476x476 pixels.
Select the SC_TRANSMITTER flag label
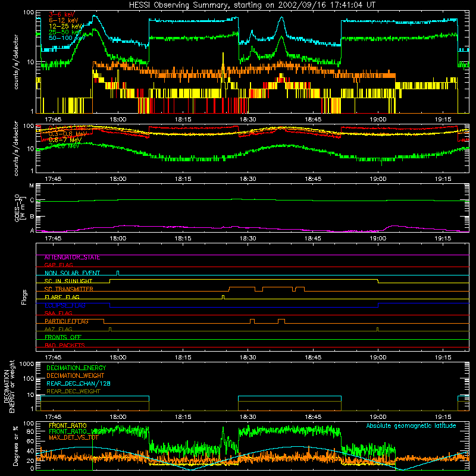[69, 289]
